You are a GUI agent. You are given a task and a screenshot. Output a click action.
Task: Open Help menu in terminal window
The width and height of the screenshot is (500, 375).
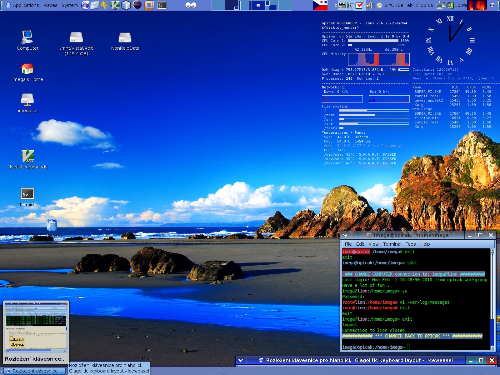point(426,244)
